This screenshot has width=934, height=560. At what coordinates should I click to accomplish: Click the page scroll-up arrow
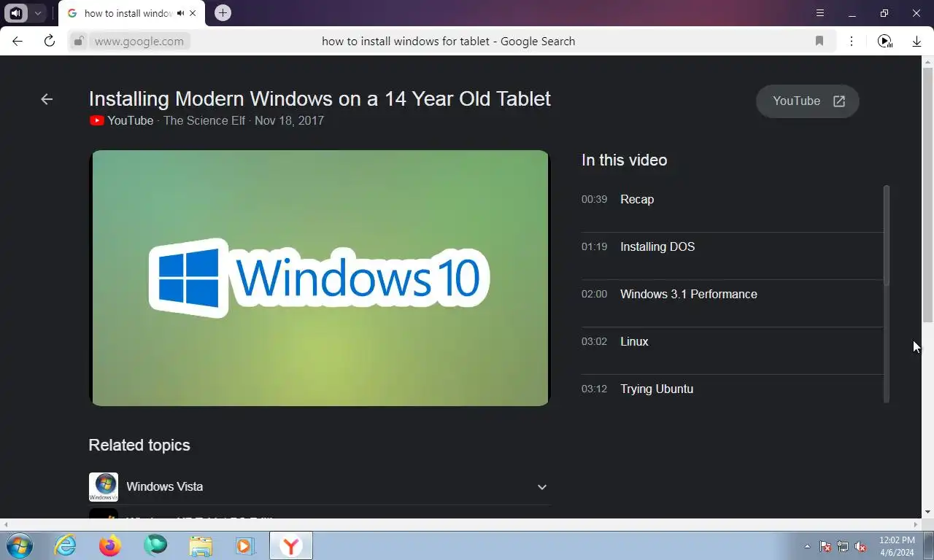click(x=927, y=61)
